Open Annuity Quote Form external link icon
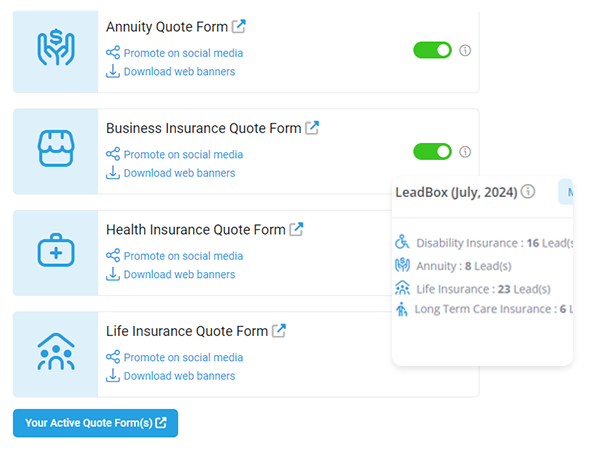The image size is (596, 454). tap(239, 27)
